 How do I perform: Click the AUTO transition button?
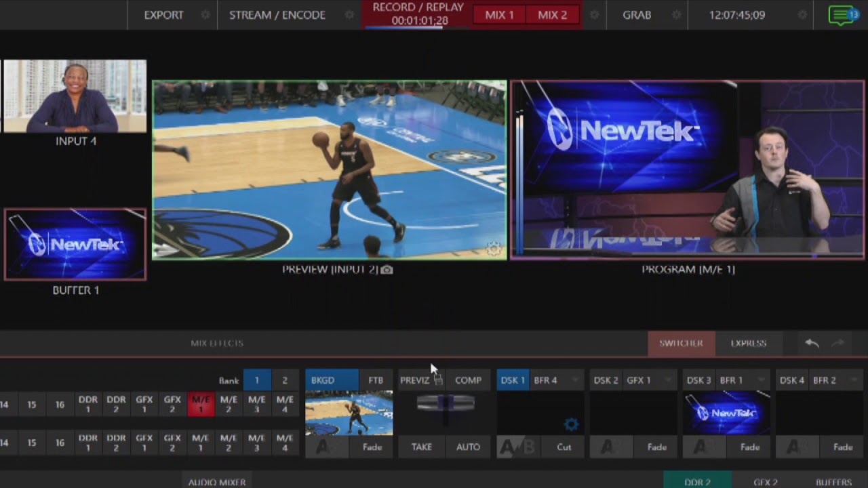pyautogui.click(x=468, y=447)
